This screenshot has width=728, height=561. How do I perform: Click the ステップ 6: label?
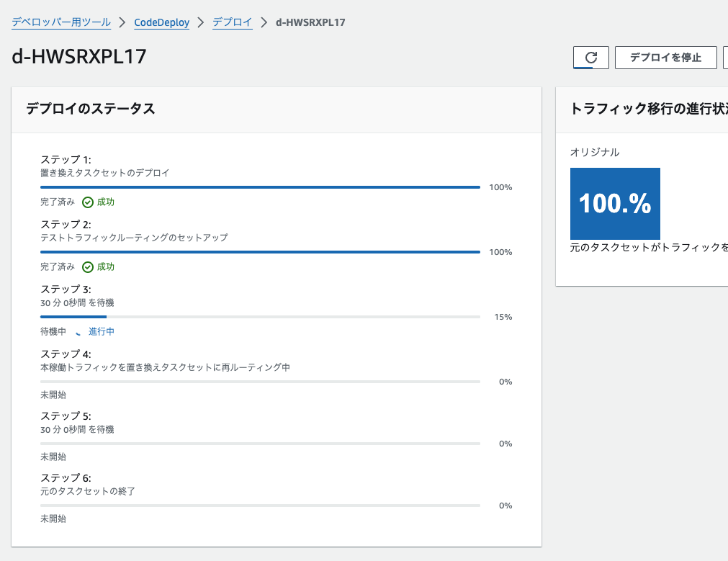pyautogui.click(x=66, y=478)
